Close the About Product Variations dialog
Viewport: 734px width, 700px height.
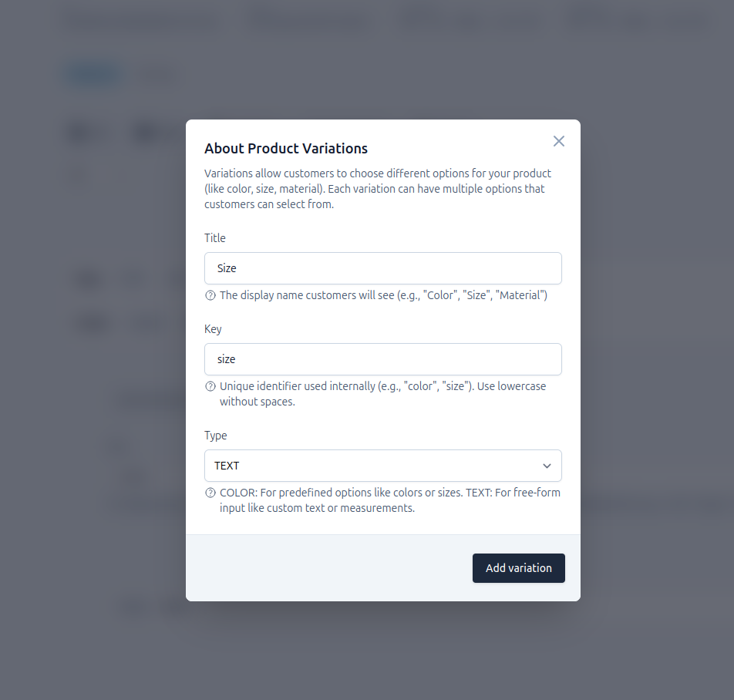(558, 141)
